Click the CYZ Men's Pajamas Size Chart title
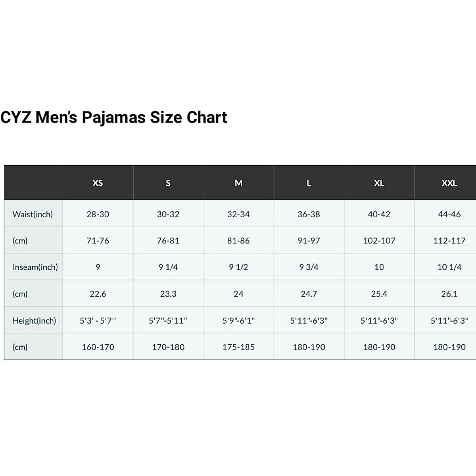 pos(114,117)
